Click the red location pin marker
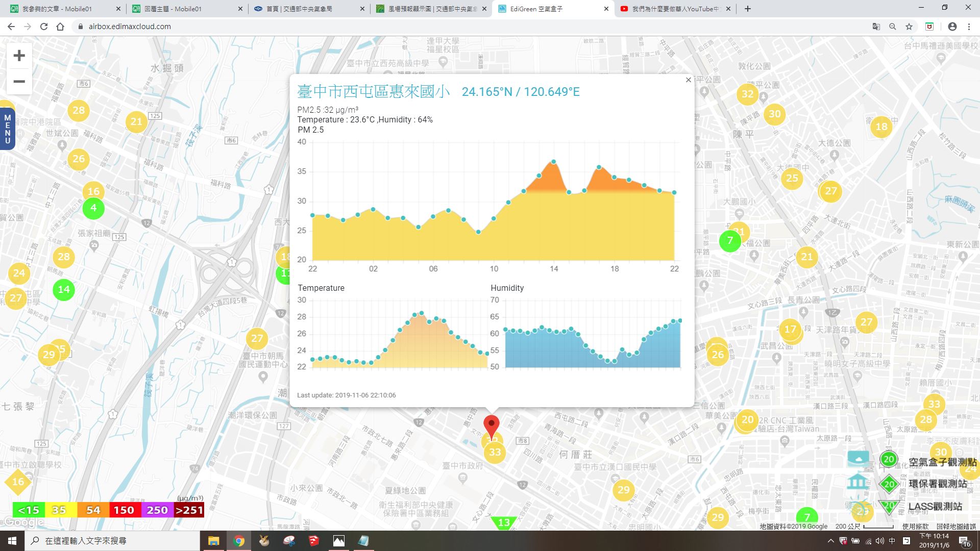This screenshot has width=980, height=551. [491, 427]
